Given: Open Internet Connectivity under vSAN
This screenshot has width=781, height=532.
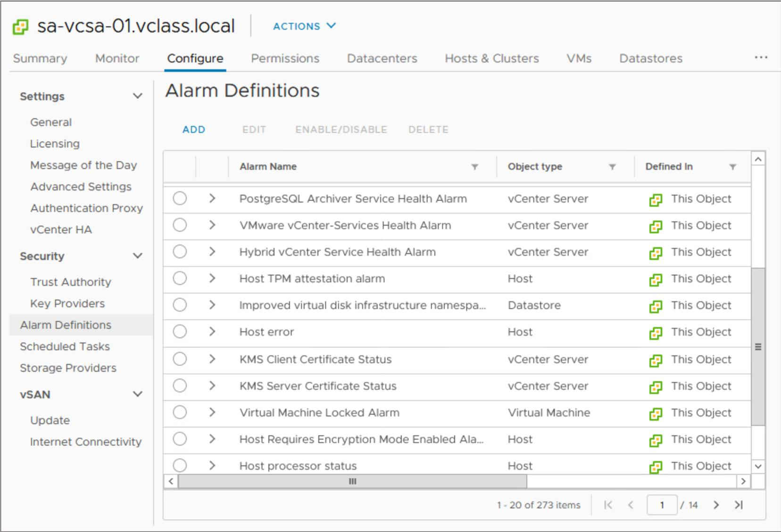Looking at the screenshot, I should [x=86, y=442].
